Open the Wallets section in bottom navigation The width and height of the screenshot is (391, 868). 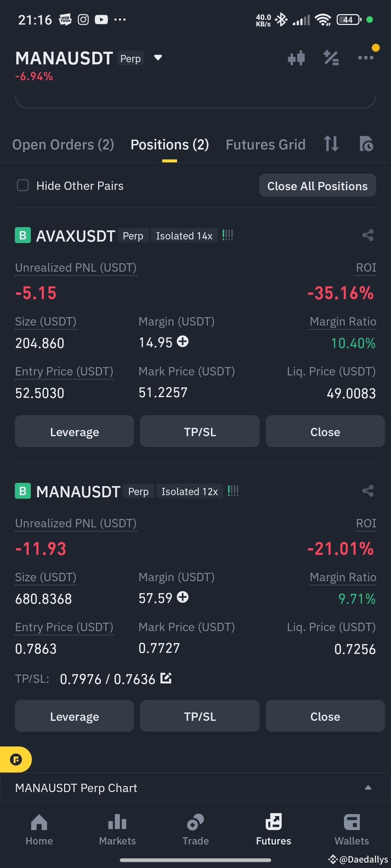coord(351,832)
